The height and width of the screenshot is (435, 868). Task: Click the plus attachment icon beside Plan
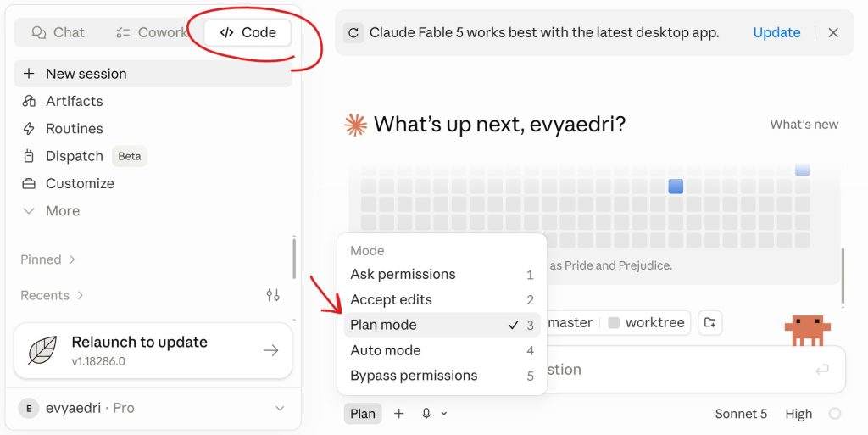(398, 414)
